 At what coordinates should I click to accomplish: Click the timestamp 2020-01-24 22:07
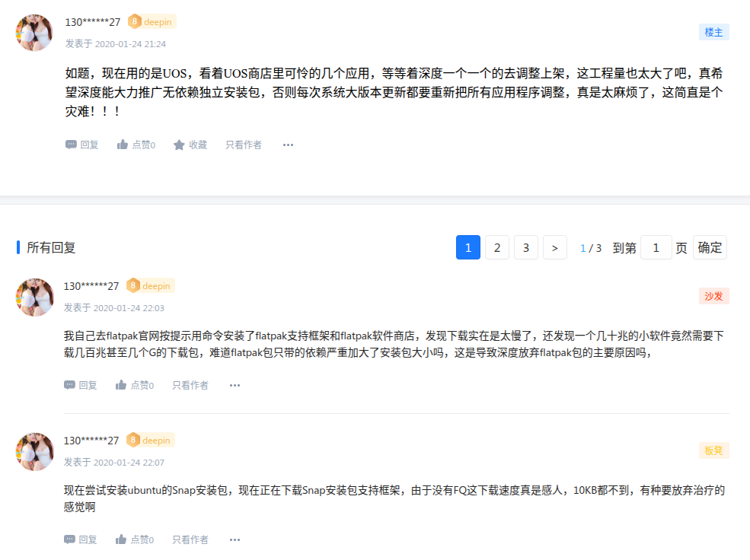pos(129,463)
